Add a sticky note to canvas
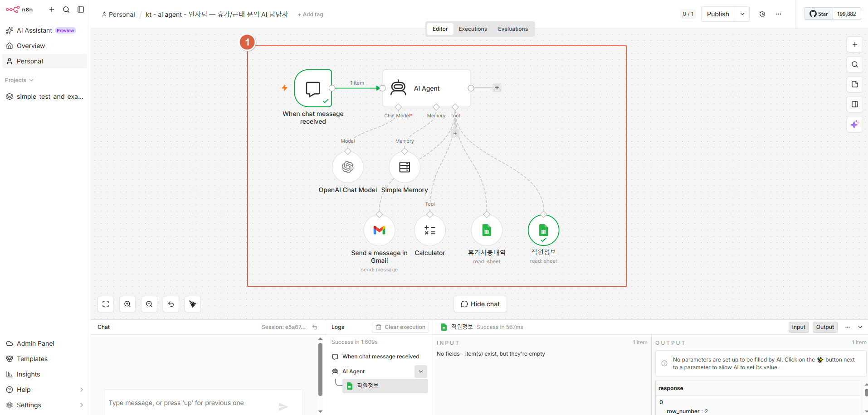The image size is (868, 415). pyautogui.click(x=855, y=84)
